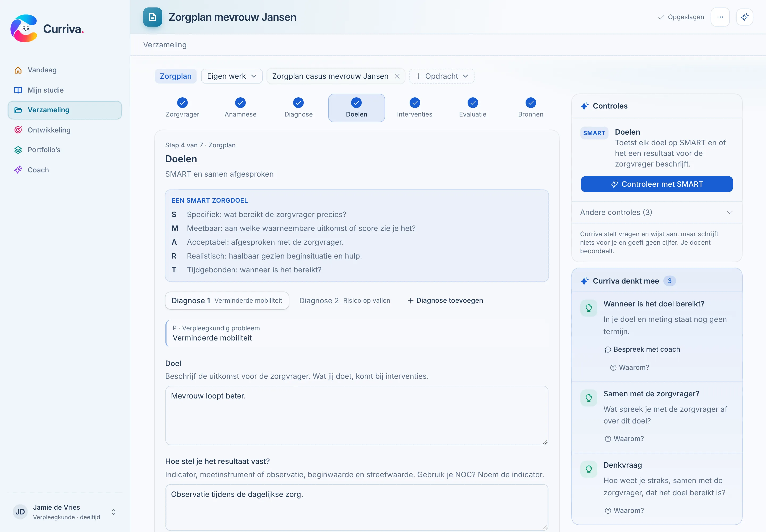766x532 pixels.
Task: Click the document icon beside Zorgplan title
Action: pos(153,17)
